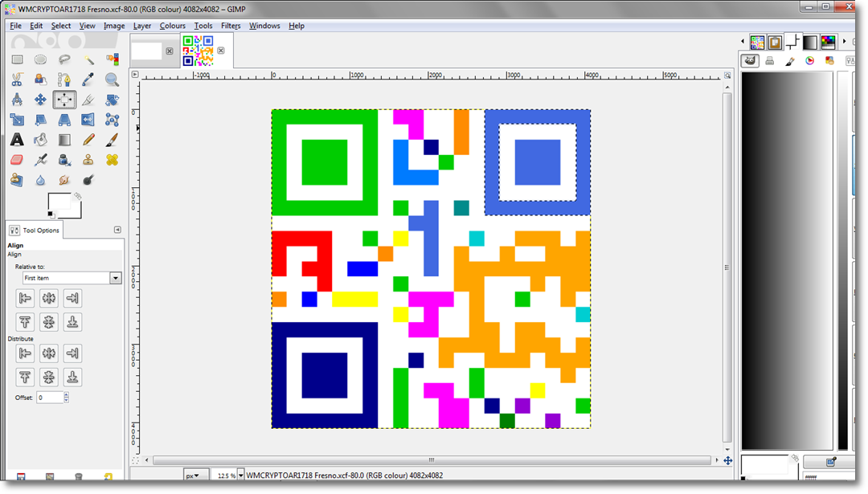Open the Filters menu
This screenshot has width=868, height=494.
(x=231, y=26)
